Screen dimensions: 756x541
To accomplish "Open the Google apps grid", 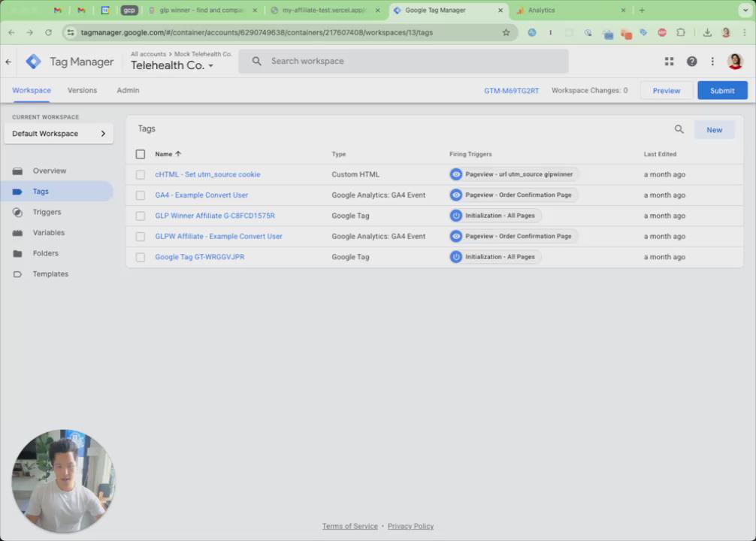I will click(x=669, y=61).
